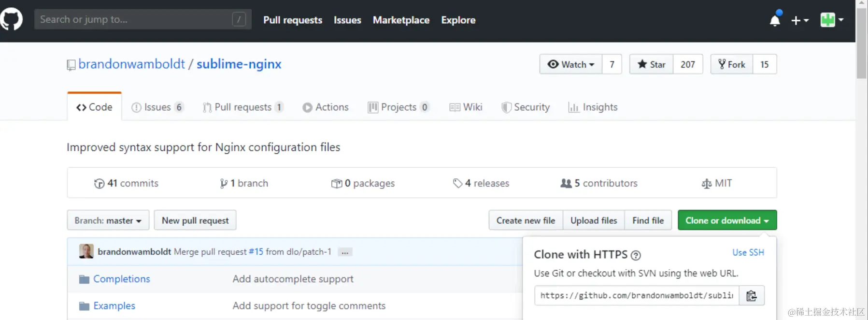Expand commit message ellipsis button
Viewport: 868px width, 320px height.
tap(345, 252)
